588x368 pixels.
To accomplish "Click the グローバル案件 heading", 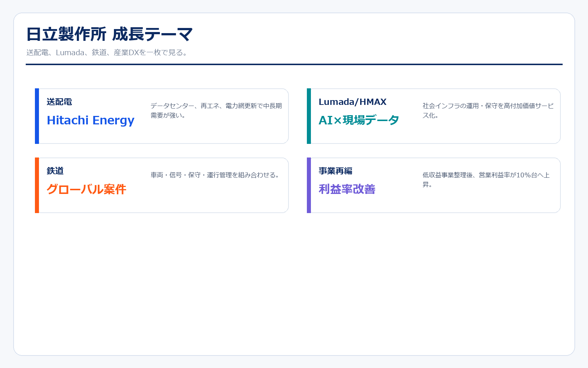I will [86, 189].
